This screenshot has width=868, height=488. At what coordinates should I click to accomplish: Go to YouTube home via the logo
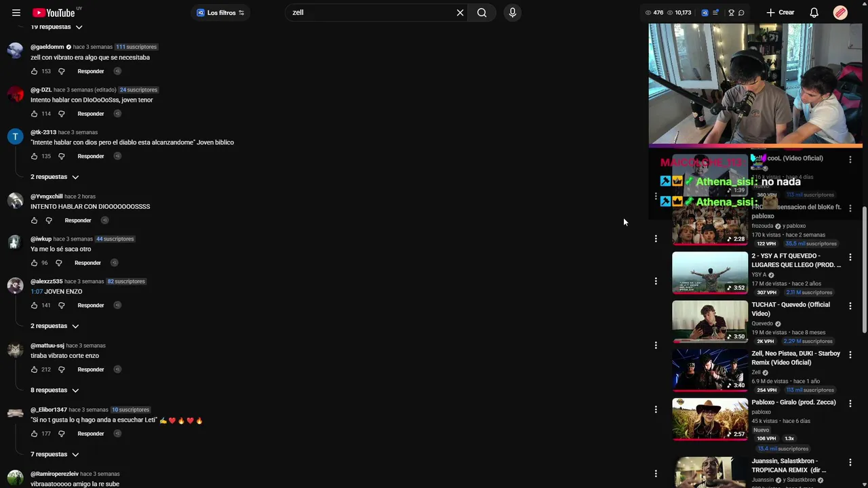coord(54,13)
